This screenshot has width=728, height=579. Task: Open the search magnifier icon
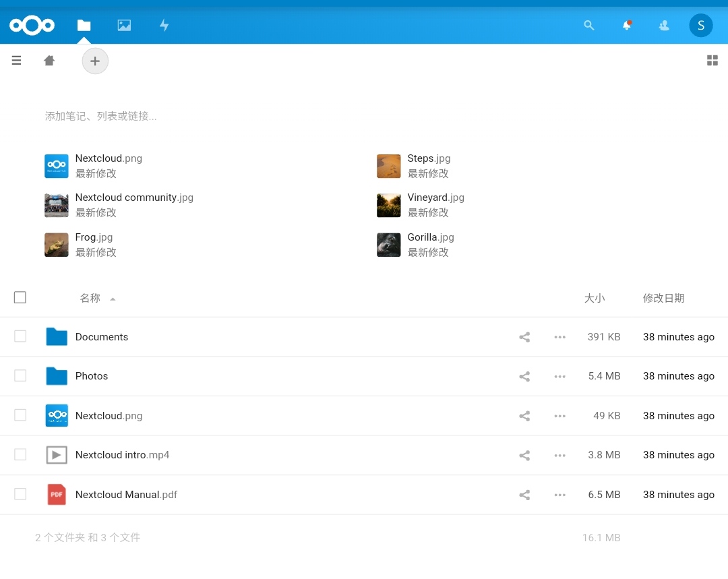click(x=588, y=25)
